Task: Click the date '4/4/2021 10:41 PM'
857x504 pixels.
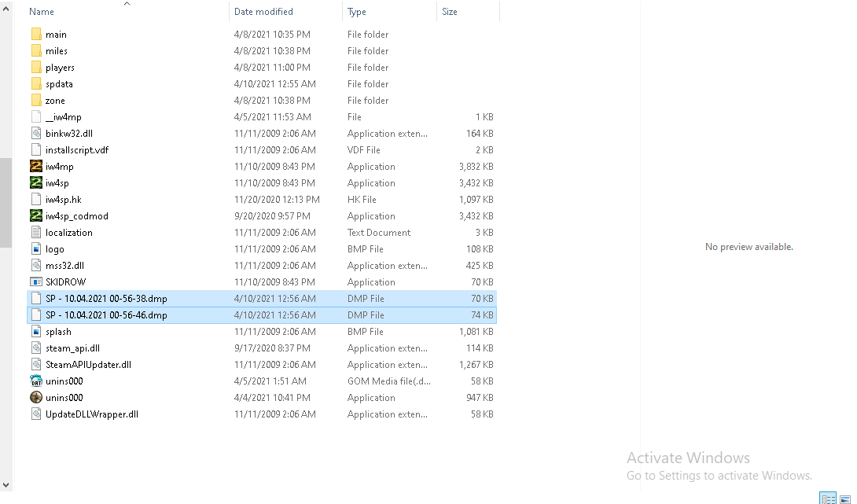Action: coord(272,397)
